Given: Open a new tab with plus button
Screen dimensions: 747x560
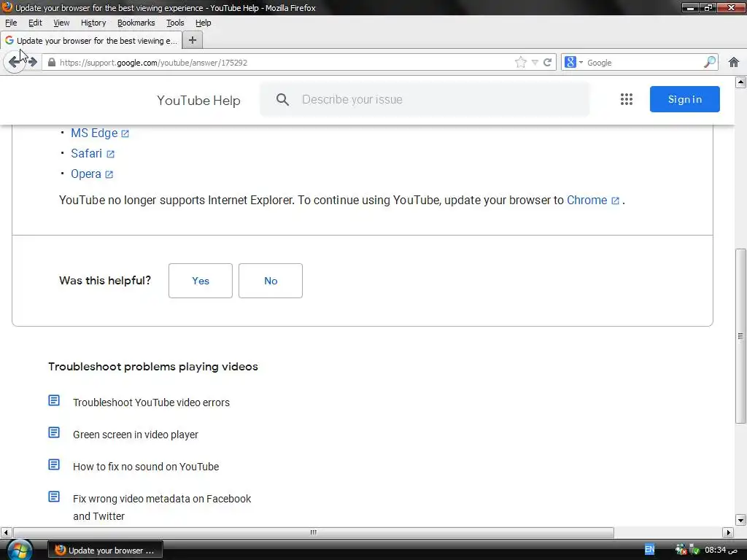Looking at the screenshot, I should 193,40.
